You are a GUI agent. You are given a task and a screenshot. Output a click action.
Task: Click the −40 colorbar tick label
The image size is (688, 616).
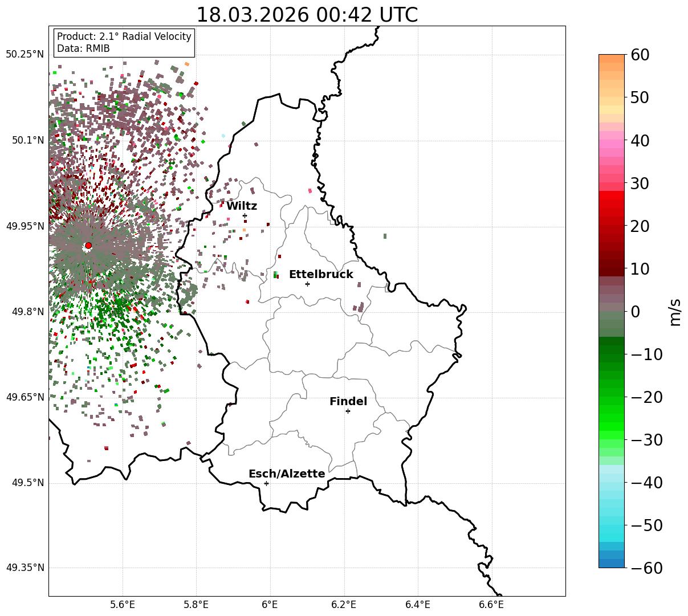point(647,483)
